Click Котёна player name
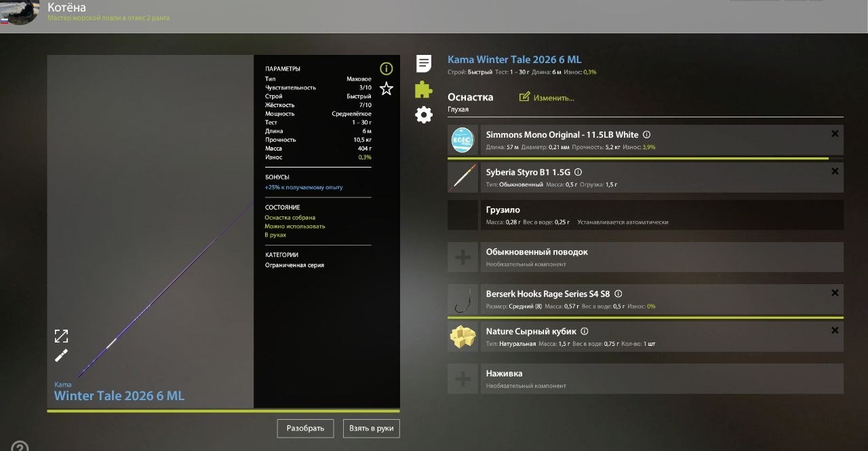The width and height of the screenshot is (868, 451). 66,7
